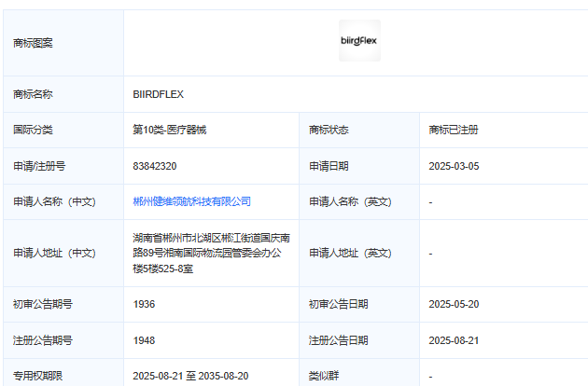Screen dimensions: 588x386
Task: Select class value 第10类-医疗器械
Action: pos(170,130)
